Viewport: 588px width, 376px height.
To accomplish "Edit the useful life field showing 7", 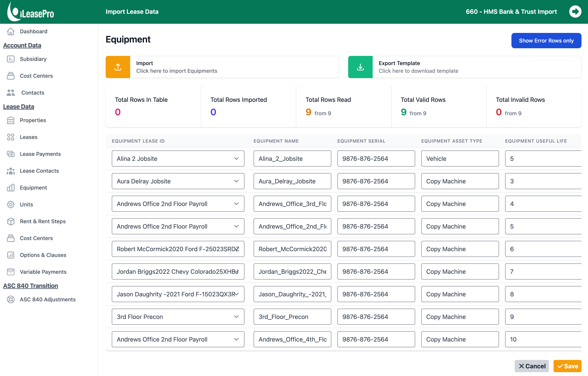I will pos(543,271).
